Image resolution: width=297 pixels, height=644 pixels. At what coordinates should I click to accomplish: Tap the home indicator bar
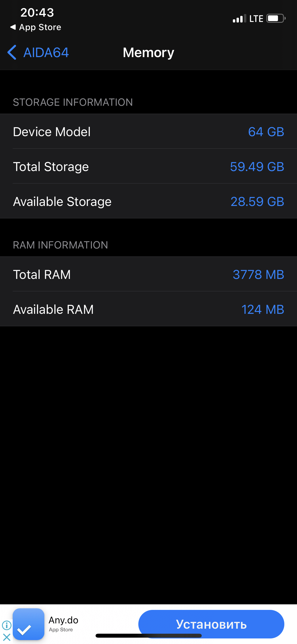[148, 636]
